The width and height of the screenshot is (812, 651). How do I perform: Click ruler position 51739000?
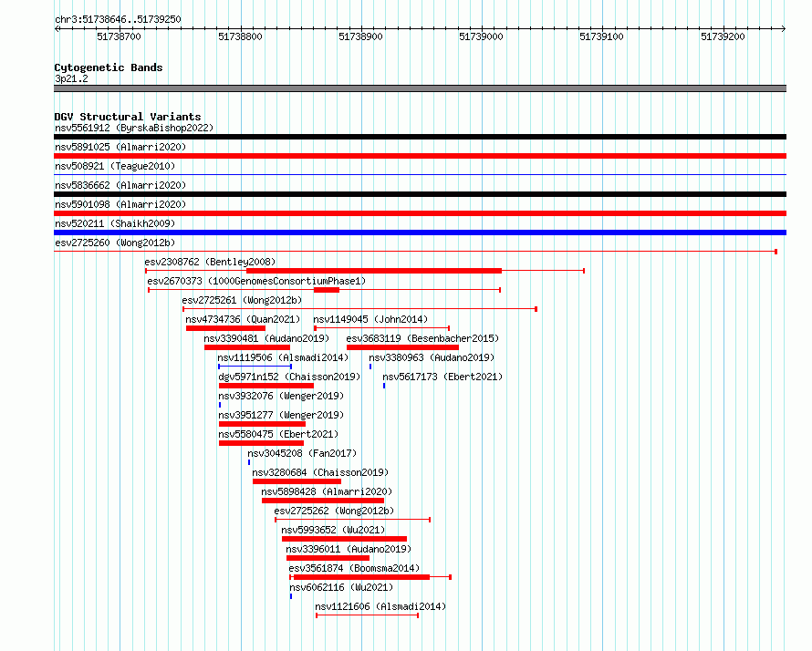point(481,36)
